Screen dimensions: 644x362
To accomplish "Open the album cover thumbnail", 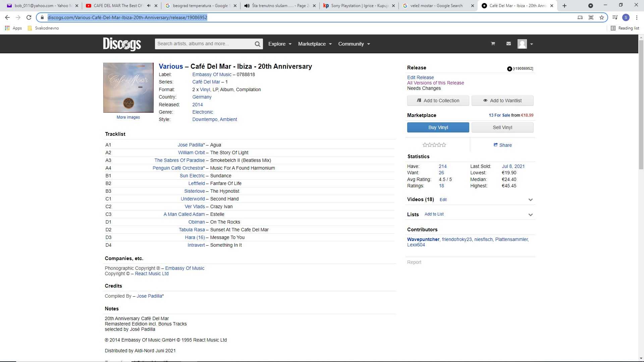I will point(128,87).
